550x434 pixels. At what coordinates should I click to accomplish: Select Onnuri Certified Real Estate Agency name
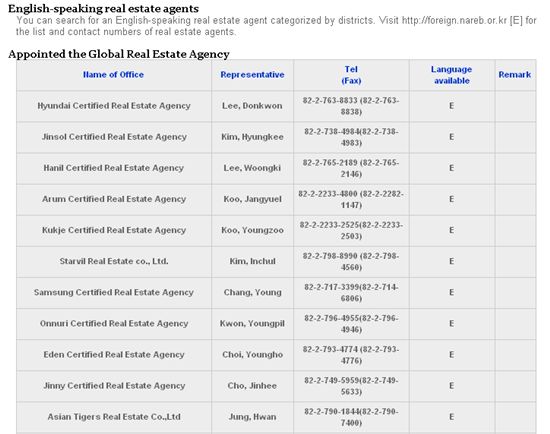coord(114,323)
